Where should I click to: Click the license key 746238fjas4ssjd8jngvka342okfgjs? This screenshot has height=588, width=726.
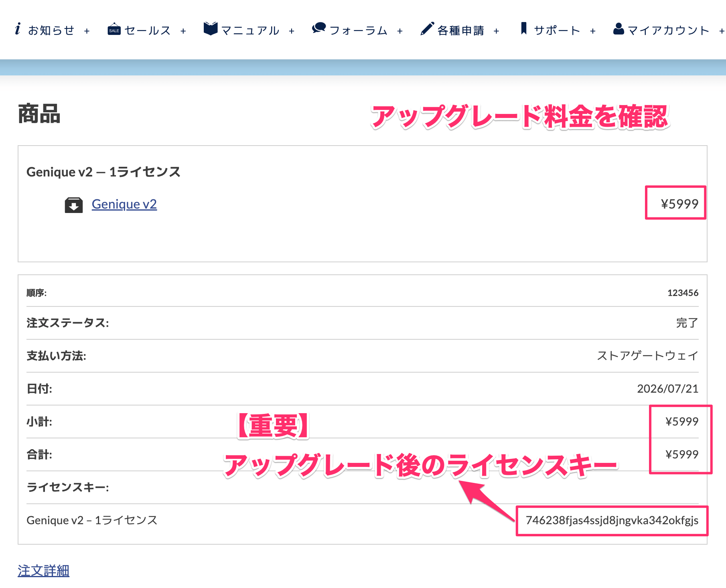pos(612,520)
